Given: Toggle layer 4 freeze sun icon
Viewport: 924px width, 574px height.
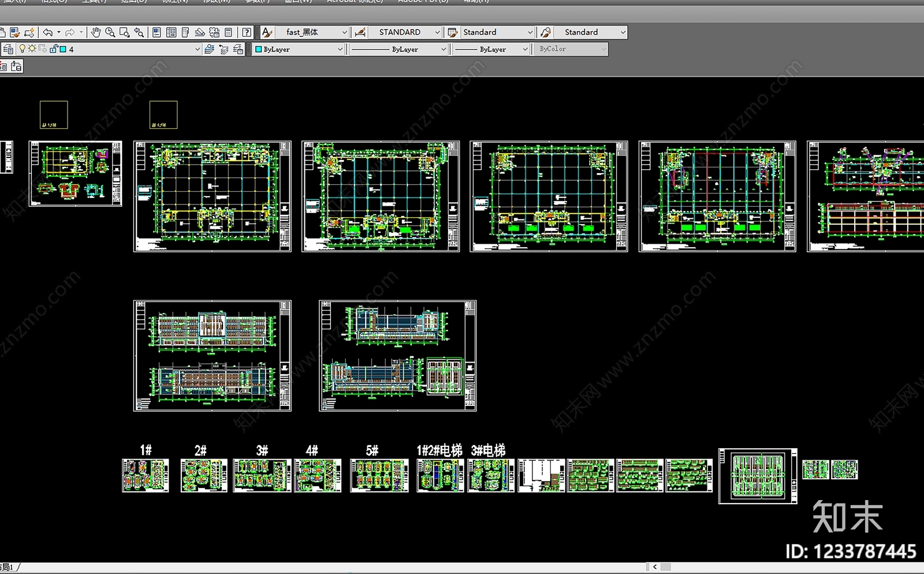Looking at the screenshot, I should coord(32,49).
